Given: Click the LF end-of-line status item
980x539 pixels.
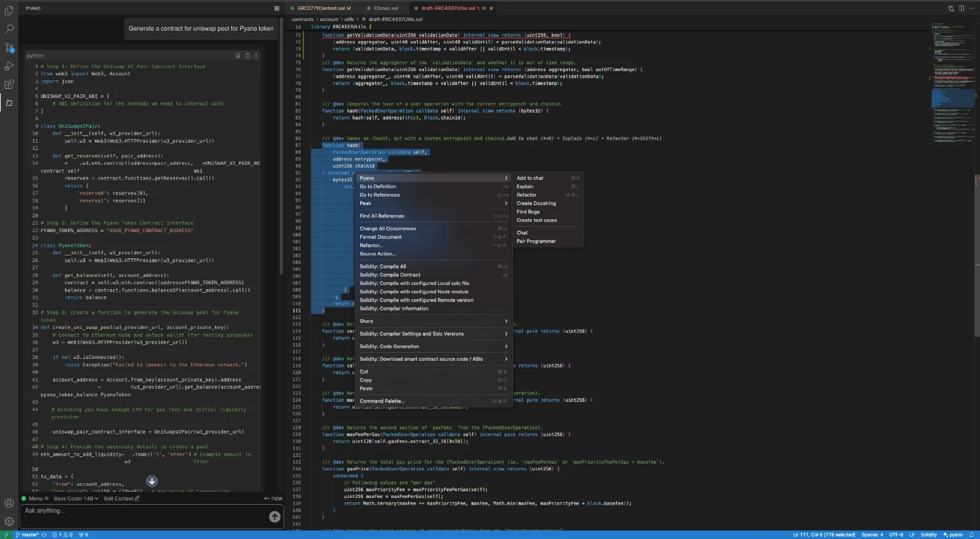Looking at the screenshot, I should pos(912,535).
